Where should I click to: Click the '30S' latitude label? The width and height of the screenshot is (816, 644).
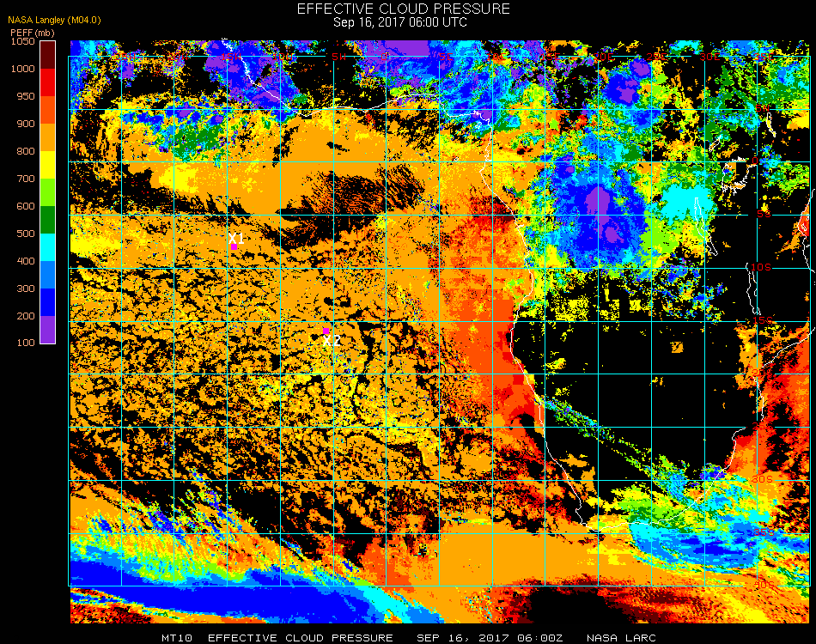(763, 478)
